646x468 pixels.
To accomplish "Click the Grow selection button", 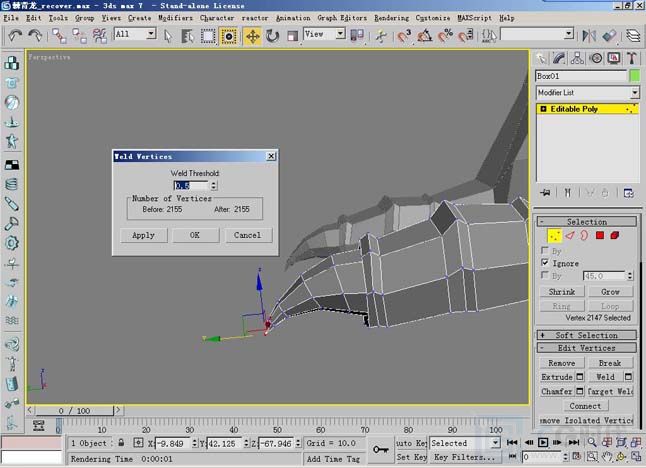I will point(610,292).
